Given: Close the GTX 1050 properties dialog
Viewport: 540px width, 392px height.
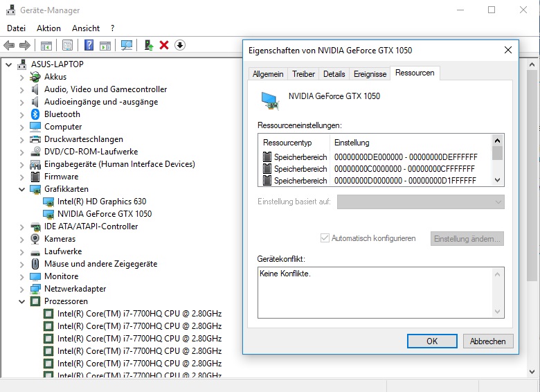Looking at the screenshot, I should tap(508, 51).
